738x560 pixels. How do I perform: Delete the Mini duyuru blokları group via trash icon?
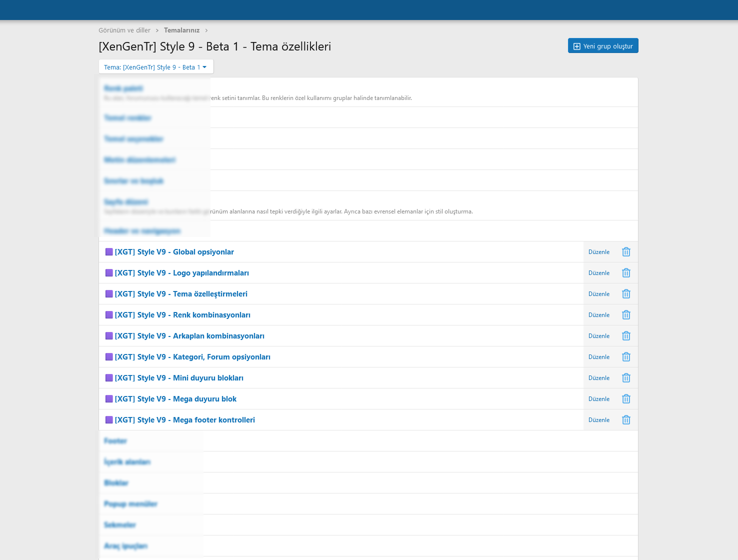pyautogui.click(x=626, y=378)
